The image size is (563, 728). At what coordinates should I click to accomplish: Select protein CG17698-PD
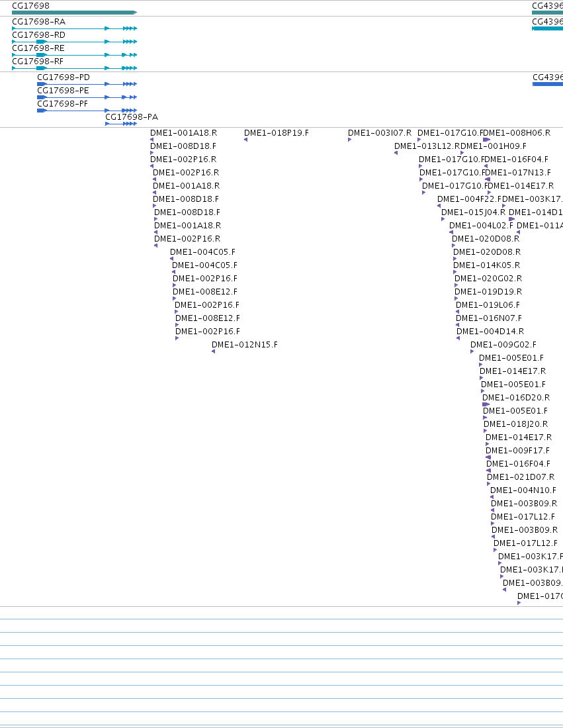(64, 77)
